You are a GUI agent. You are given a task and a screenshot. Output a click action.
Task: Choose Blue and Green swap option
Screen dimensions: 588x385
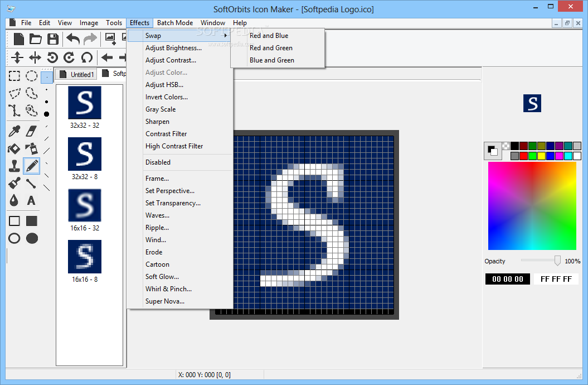pos(278,60)
